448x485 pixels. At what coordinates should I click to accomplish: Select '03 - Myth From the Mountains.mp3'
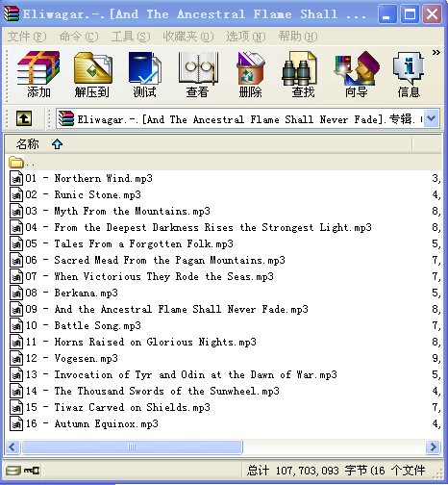click(110, 211)
